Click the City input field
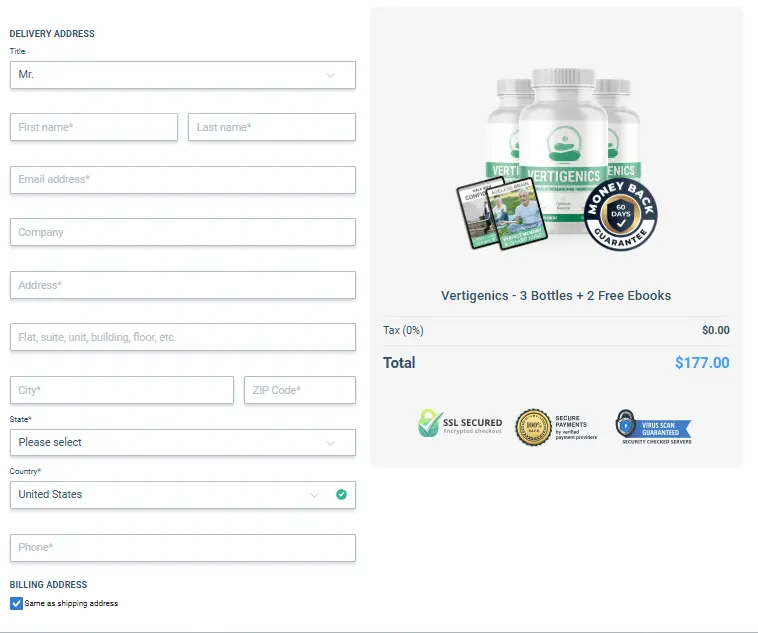Image resolution: width=758 pixels, height=633 pixels. coord(122,390)
